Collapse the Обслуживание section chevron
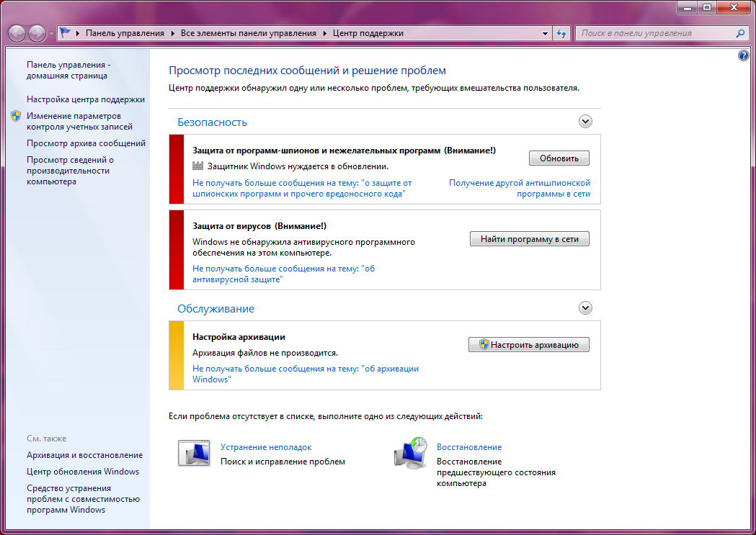 585,308
